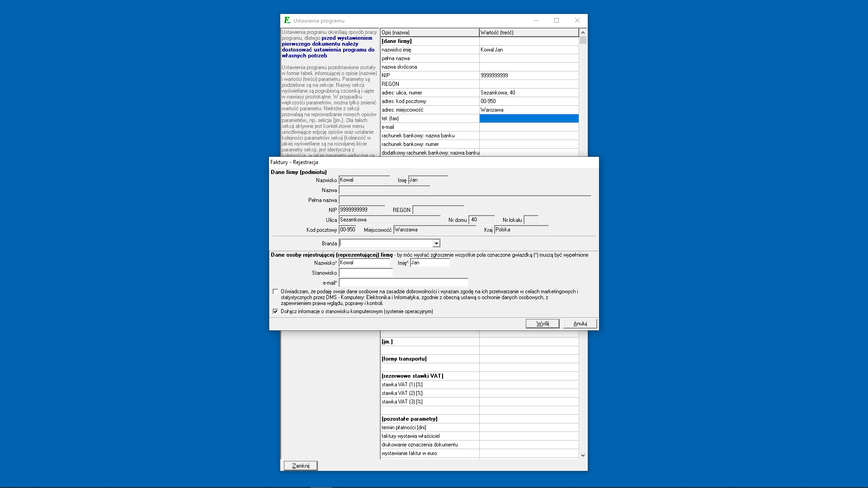The width and height of the screenshot is (868, 488).
Task: Click the Stanowisko input field
Action: pos(365,273)
